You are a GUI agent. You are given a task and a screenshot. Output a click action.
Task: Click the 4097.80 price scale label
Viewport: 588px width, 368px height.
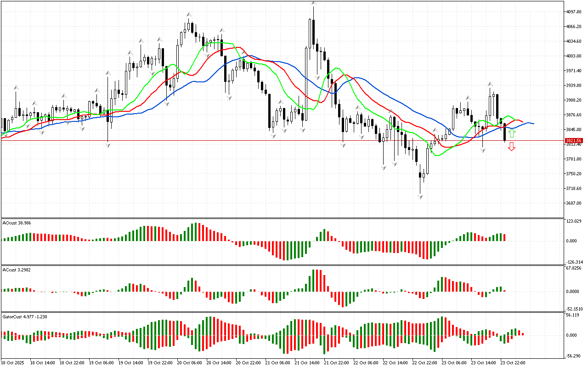coord(574,12)
